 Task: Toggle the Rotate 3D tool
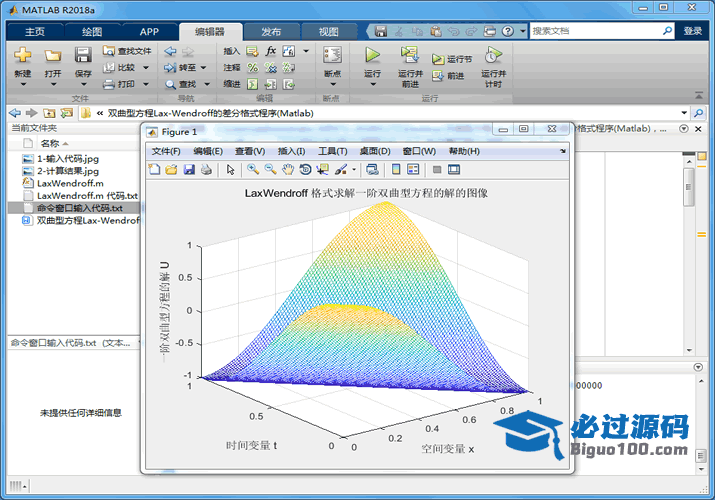pyautogui.click(x=305, y=170)
